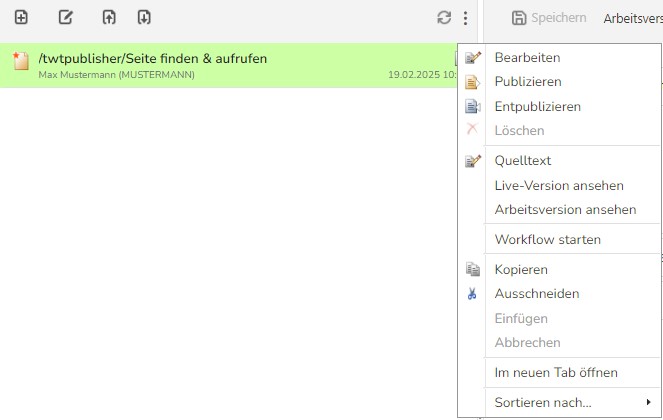Click the unpublish down-arrow toolbar icon
The width and height of the screenshot is (663, 420).
[x=144, y=17]
